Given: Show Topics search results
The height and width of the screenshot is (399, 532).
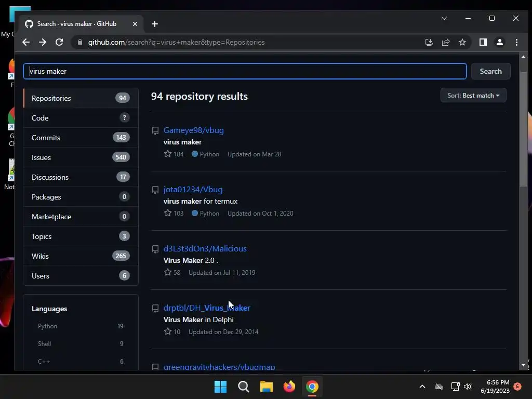Looking at the screenshot, I should click(x=81, y=236).
